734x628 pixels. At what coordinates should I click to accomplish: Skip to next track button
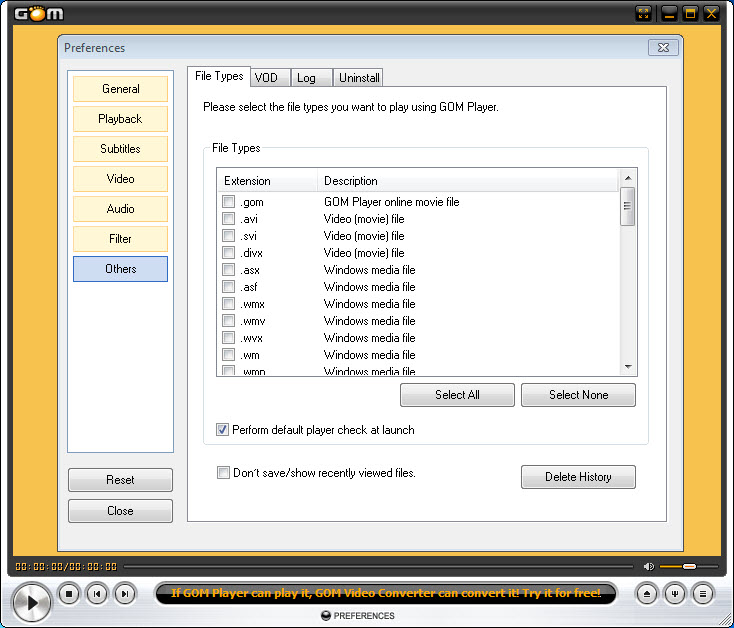125,594
